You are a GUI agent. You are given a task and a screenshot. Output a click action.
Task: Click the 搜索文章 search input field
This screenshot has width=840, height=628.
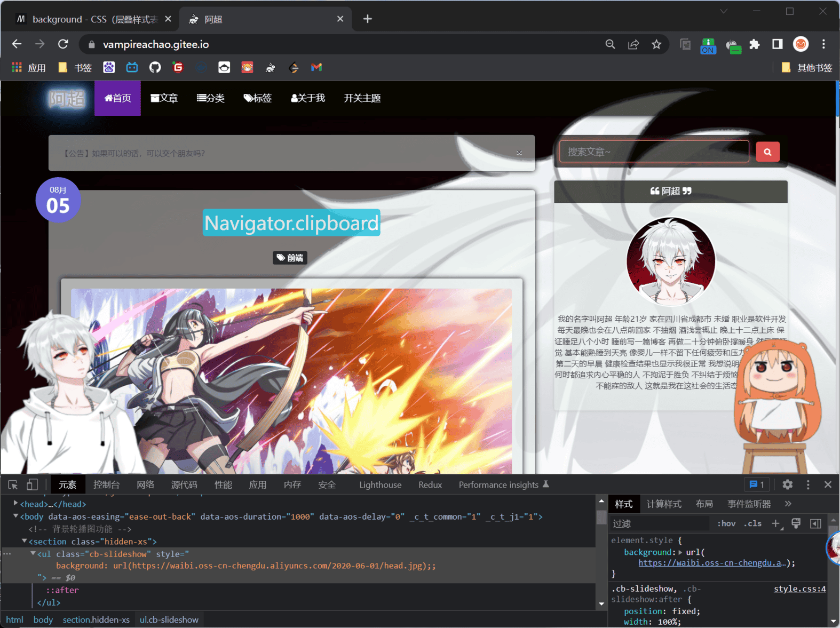click(x=654, y=152)
